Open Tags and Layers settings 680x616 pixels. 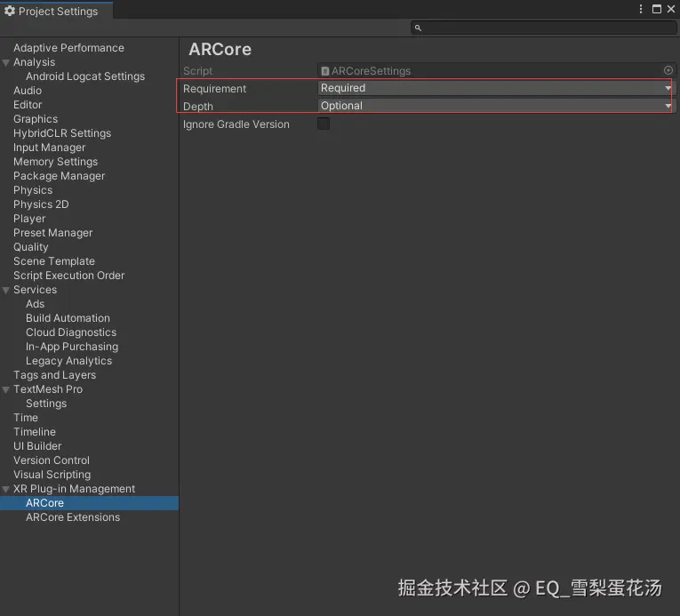pyautogui.click(x=54, y=375)
